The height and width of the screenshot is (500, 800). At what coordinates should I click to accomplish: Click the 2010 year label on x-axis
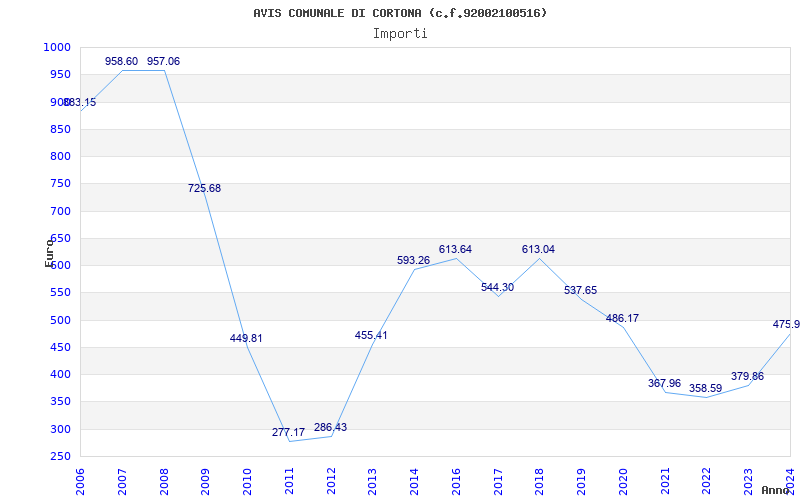click(247, 481)
